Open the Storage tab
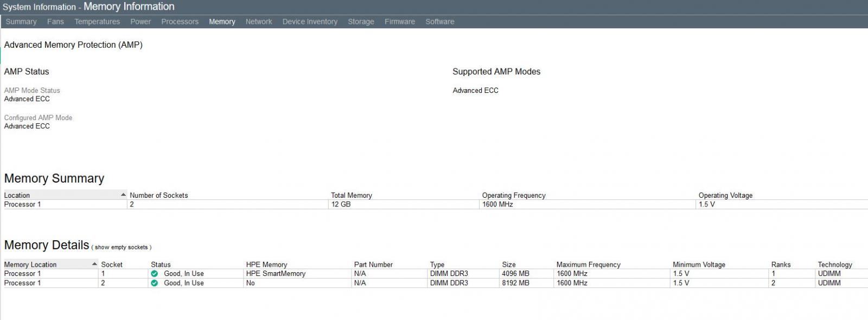Image resolution: width=868 pixels, height=320 pixels. [361, 22]
